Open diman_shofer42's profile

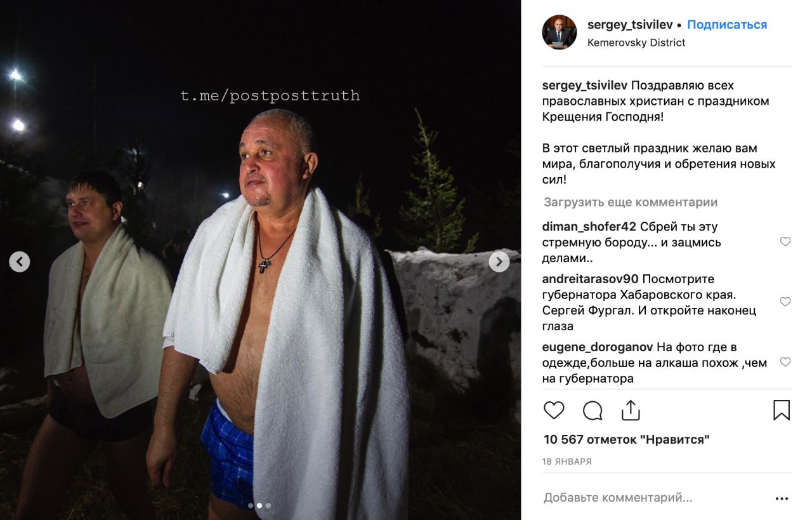(589, 227)
